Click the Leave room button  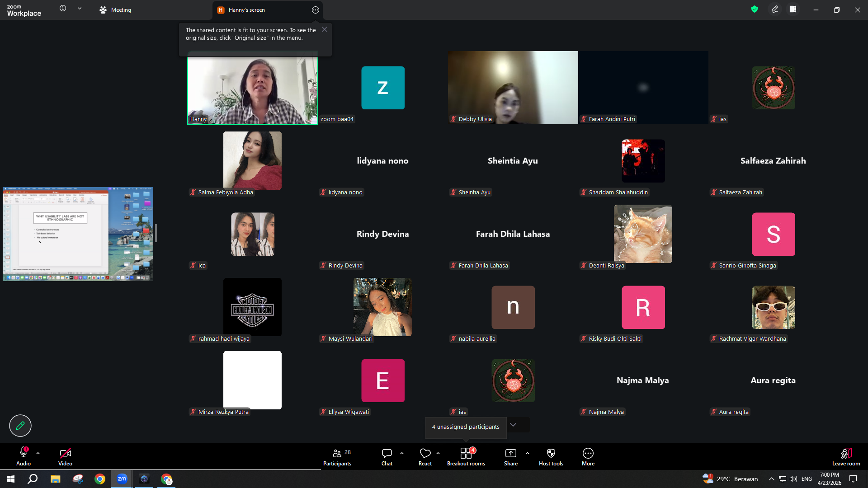(x=846, y=456)
